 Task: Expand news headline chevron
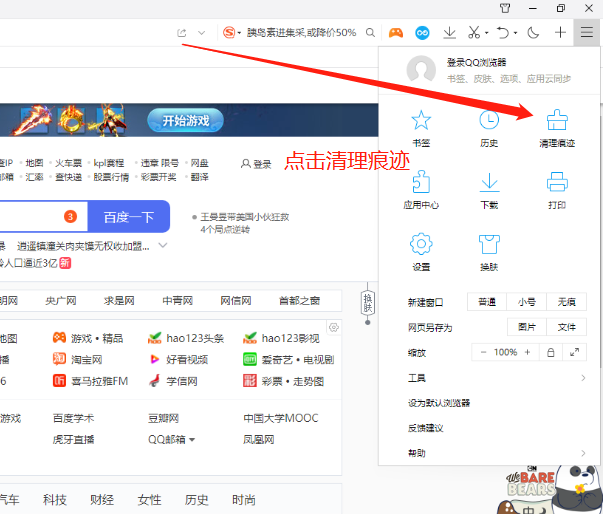pyautogui.click(x=163, y=245)
